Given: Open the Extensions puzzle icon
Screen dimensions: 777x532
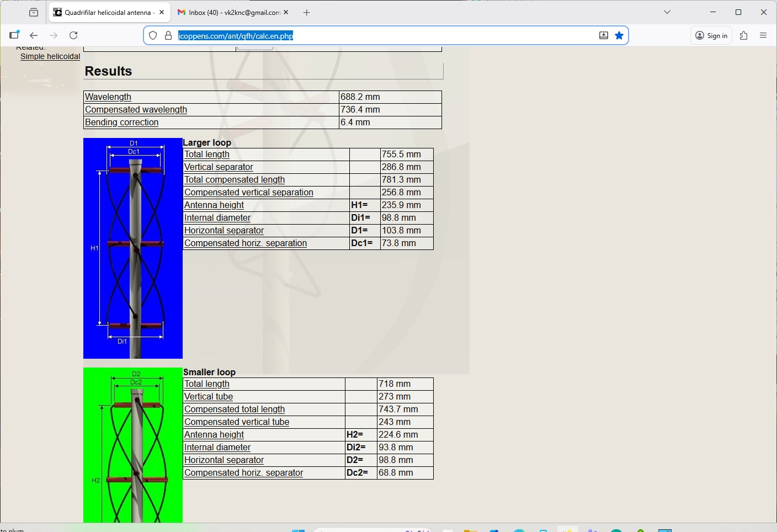Looking at the screenshot, I should click(x=744, y=35).
